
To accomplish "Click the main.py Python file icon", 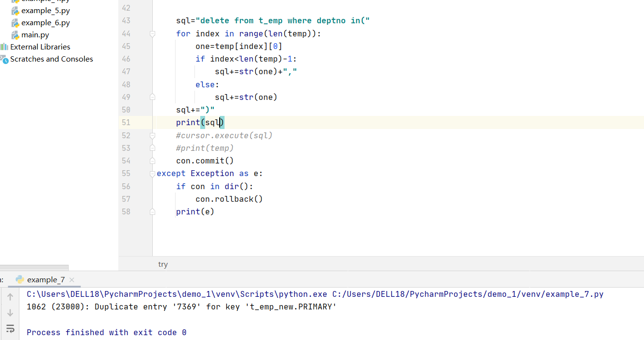I will tap(16, 35).
